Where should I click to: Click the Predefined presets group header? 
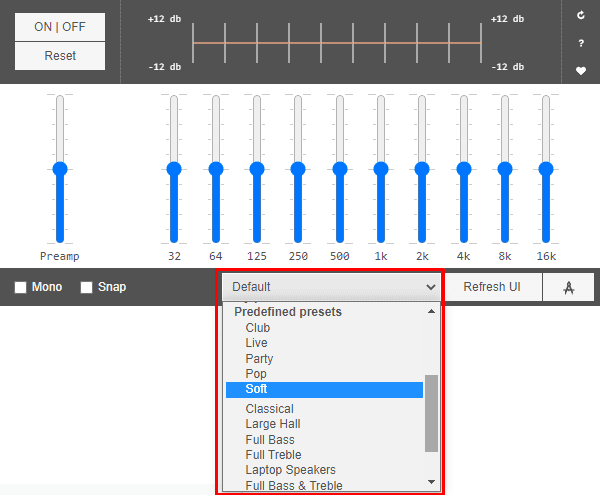(288, 312)
